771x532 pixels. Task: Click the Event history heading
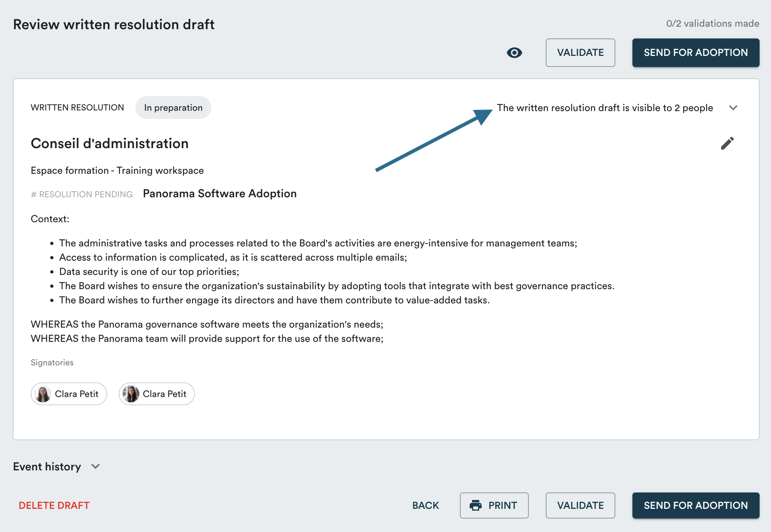tap(47, 466)
